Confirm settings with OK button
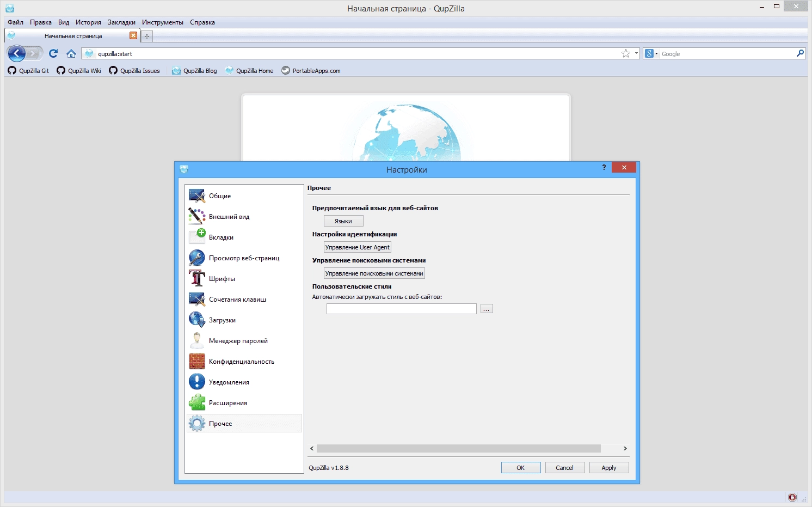812x507 pixels. (521, 468)
